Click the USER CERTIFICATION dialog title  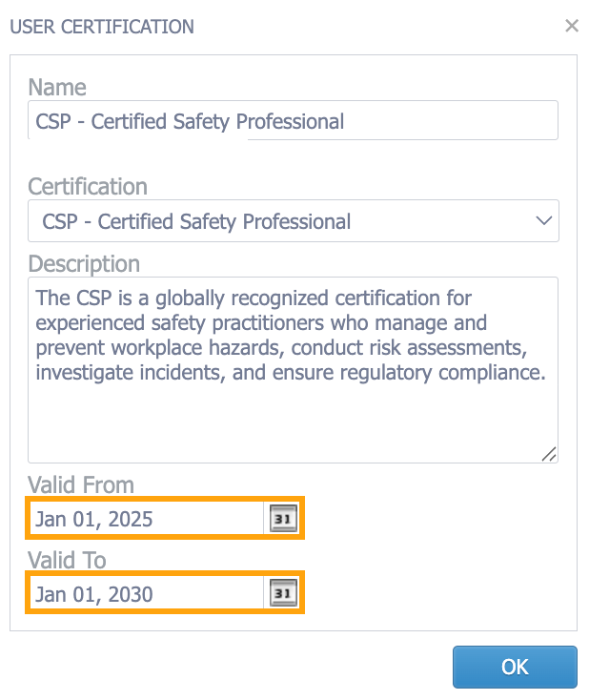tap(102, 27)
